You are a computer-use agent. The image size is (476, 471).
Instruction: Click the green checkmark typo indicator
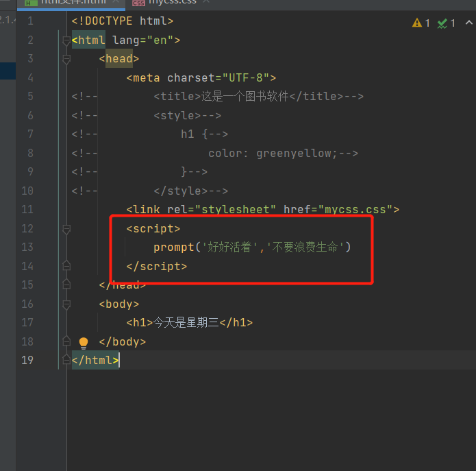tap(442, 23)
